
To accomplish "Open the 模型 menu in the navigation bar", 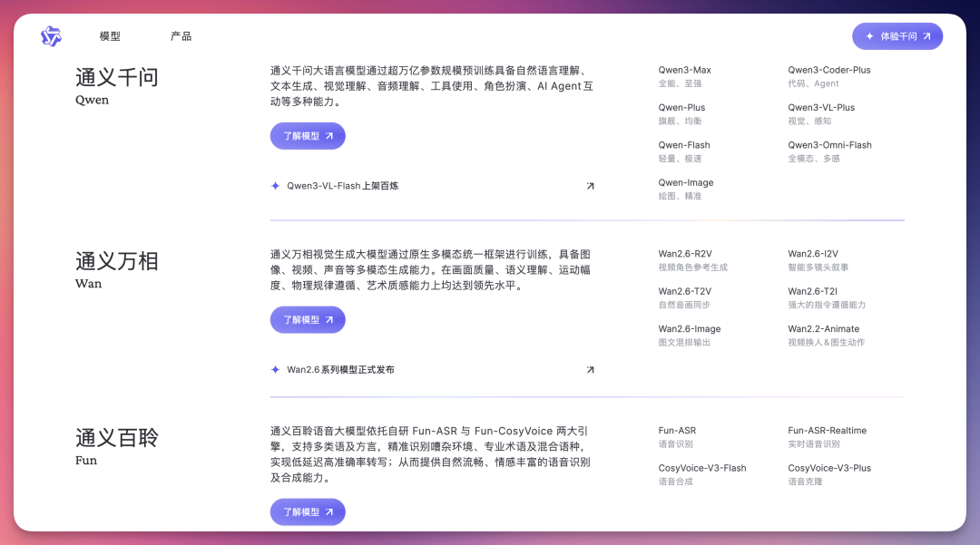I will (110, 36).
